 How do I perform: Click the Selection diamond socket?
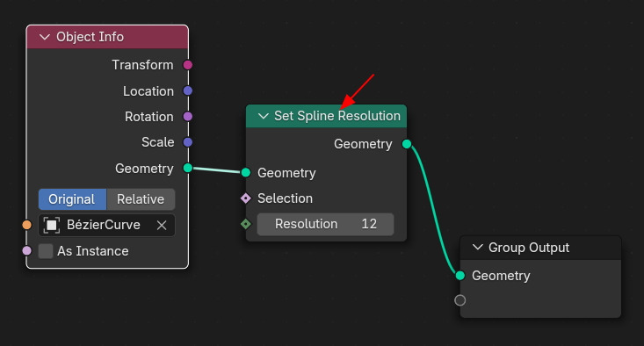pyautogui.click(x=246, y=198)
